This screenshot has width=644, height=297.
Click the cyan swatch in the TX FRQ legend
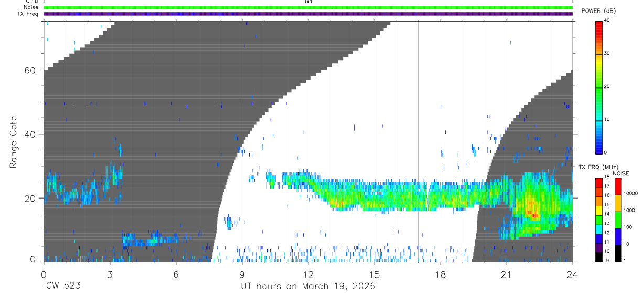tap(598, 229)
